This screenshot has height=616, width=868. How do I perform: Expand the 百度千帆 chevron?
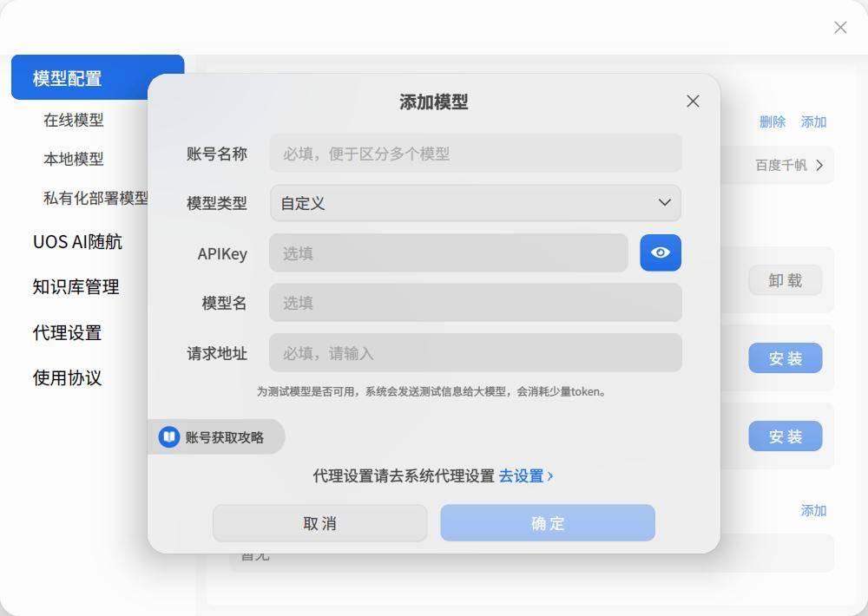(819, 165)
